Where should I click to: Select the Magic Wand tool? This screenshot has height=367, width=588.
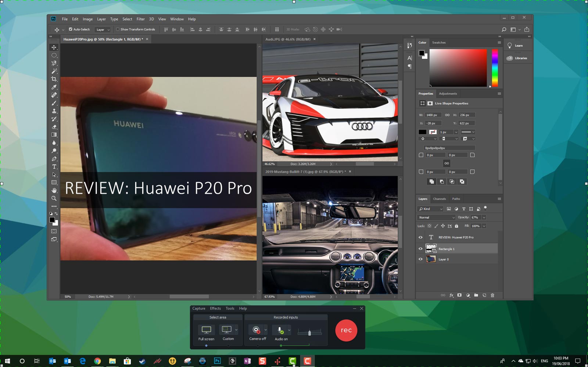[54, 71]
